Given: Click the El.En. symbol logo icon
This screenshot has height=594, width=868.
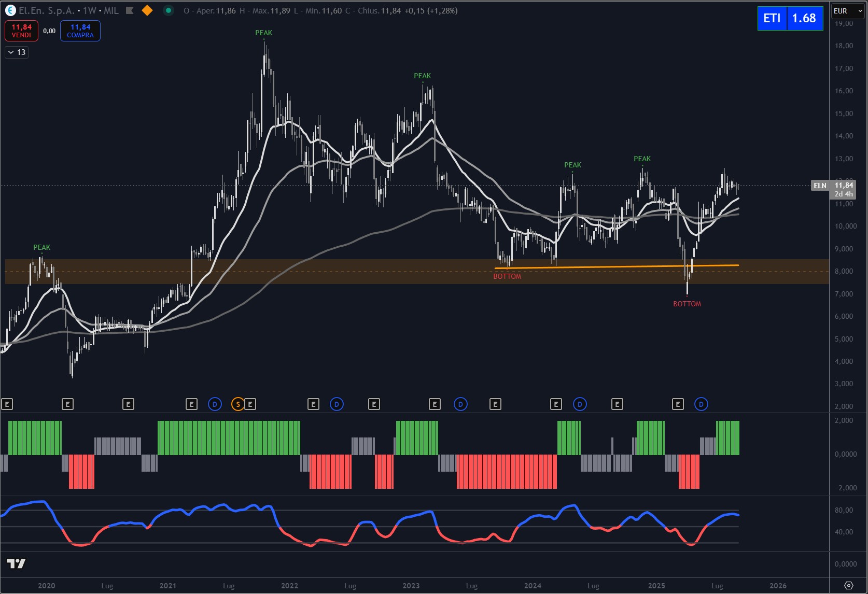Looking at the screenshot, I should click(10, 10).
